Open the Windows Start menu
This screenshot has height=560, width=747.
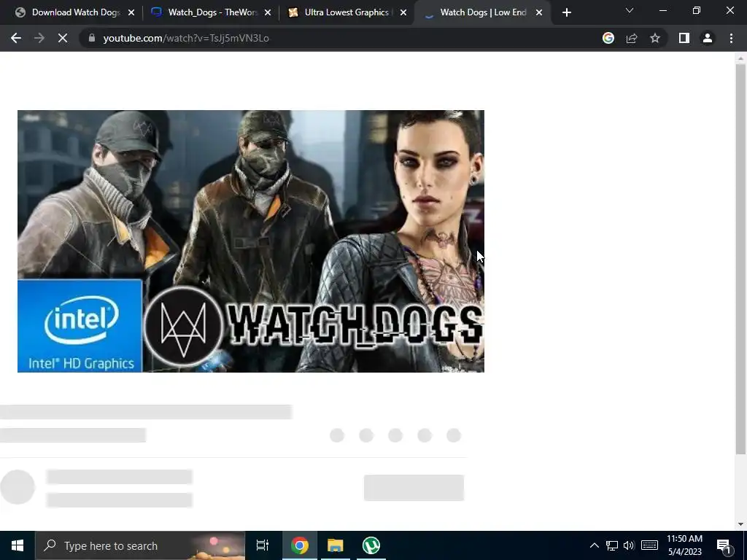18,545
